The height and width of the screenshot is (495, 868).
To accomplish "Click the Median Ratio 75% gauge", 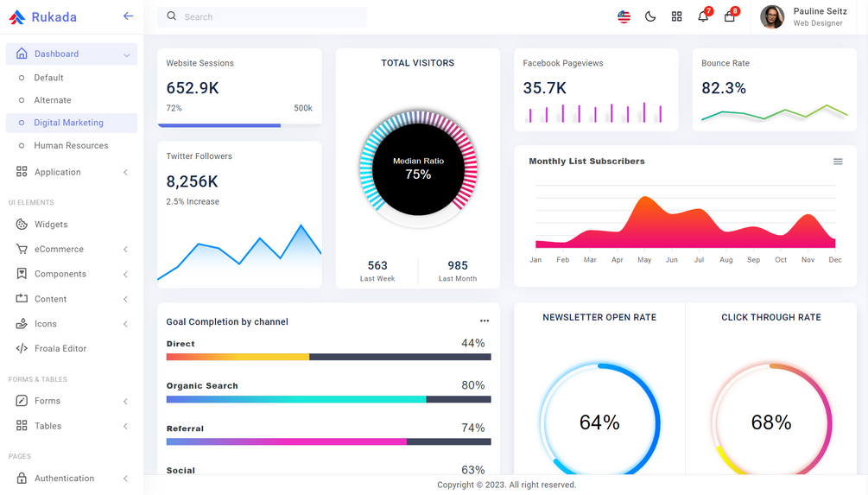I will pos(419,168).
